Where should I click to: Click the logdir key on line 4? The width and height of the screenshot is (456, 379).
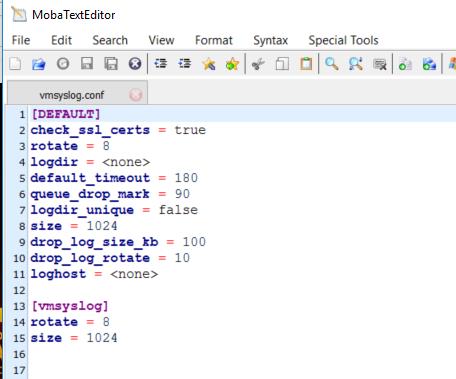(x=54, y=162)
